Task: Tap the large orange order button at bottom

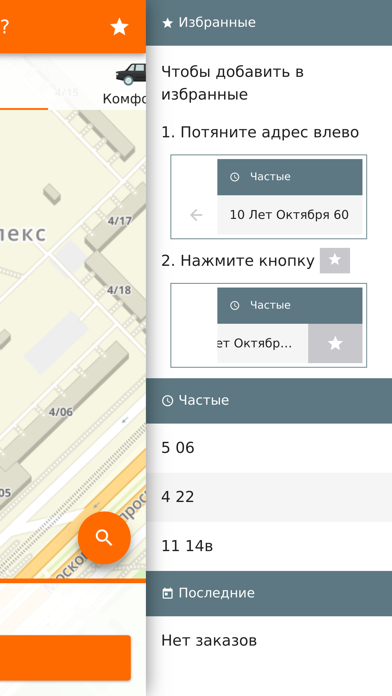Action: point(66,657)
